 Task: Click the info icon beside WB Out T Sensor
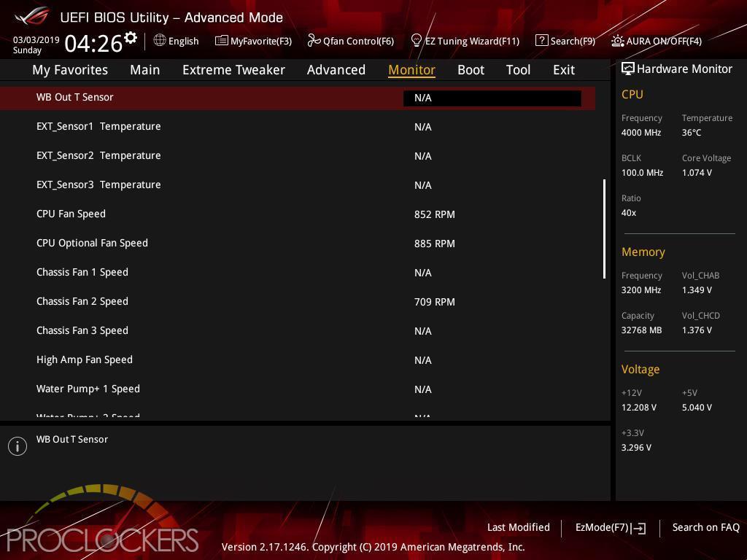click(18, 446)
